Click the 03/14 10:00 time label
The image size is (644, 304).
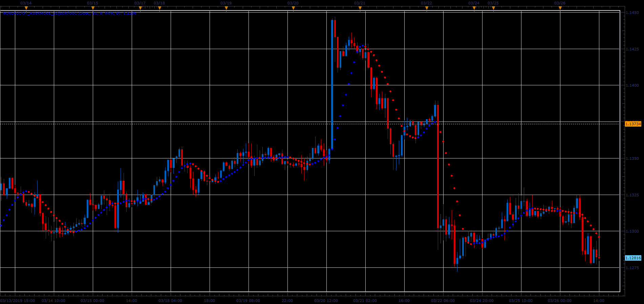pos(53,301)
